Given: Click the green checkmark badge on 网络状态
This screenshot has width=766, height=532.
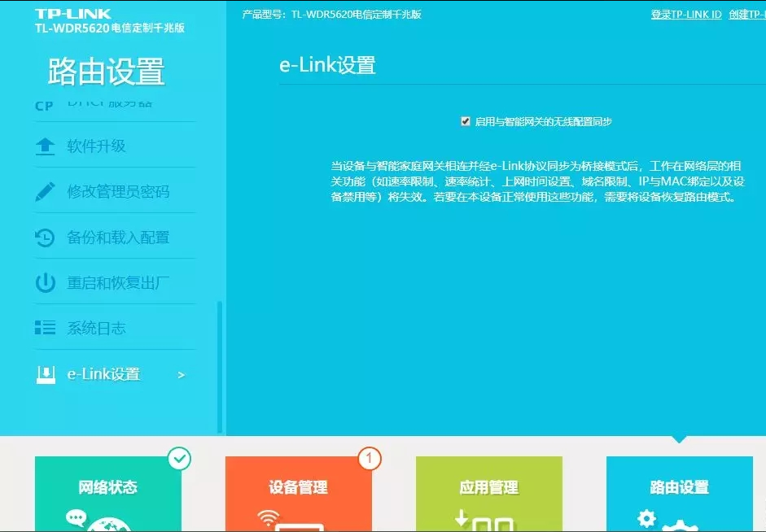Looking at the screenshot, I should [x=179, y=458].
